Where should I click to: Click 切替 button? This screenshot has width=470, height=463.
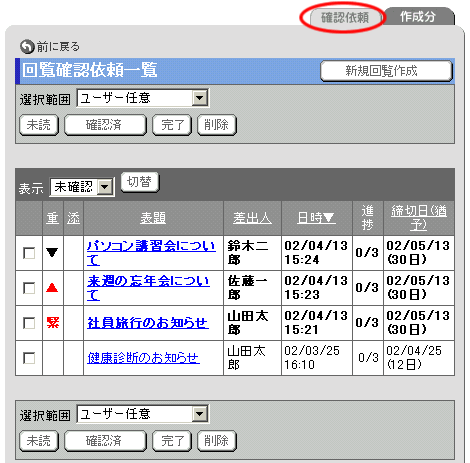click(140, 182)
